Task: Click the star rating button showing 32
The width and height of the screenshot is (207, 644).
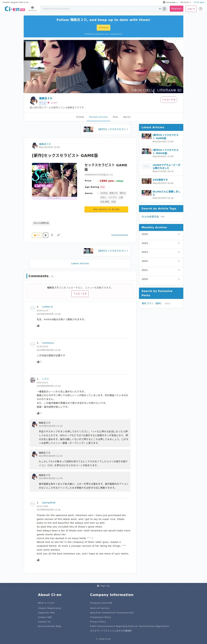Action: [x=37, y=235]
